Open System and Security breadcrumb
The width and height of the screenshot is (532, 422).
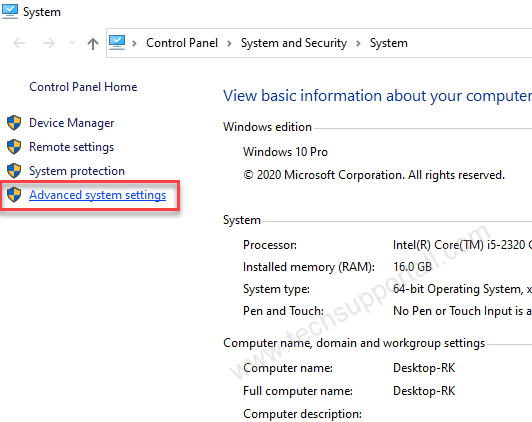point(294,43)
